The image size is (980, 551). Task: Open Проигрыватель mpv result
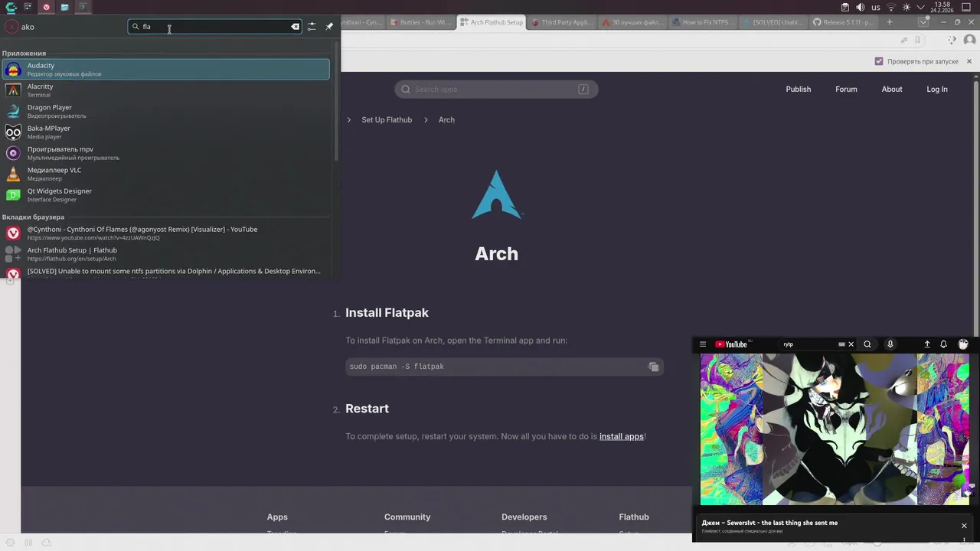click(165, 153)
